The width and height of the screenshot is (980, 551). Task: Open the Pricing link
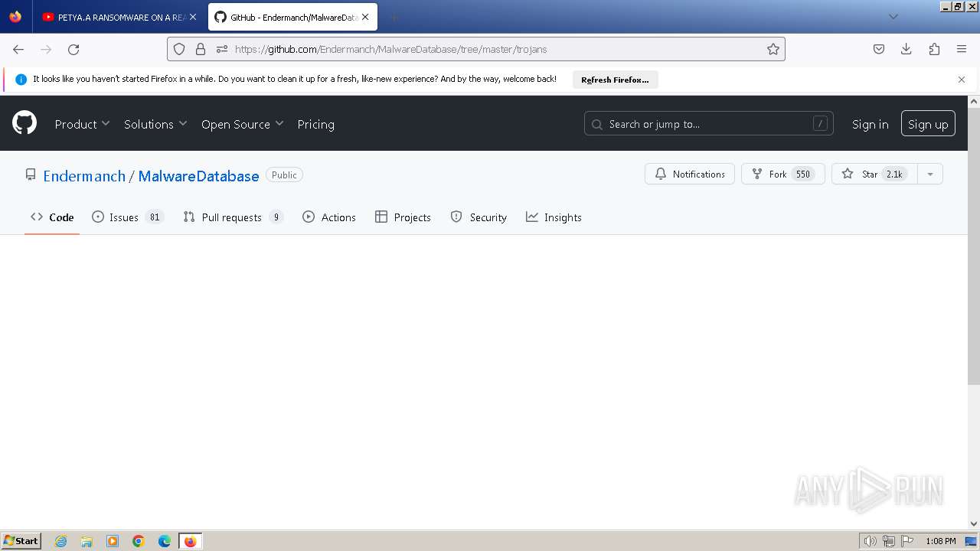[x=315, y=124]
